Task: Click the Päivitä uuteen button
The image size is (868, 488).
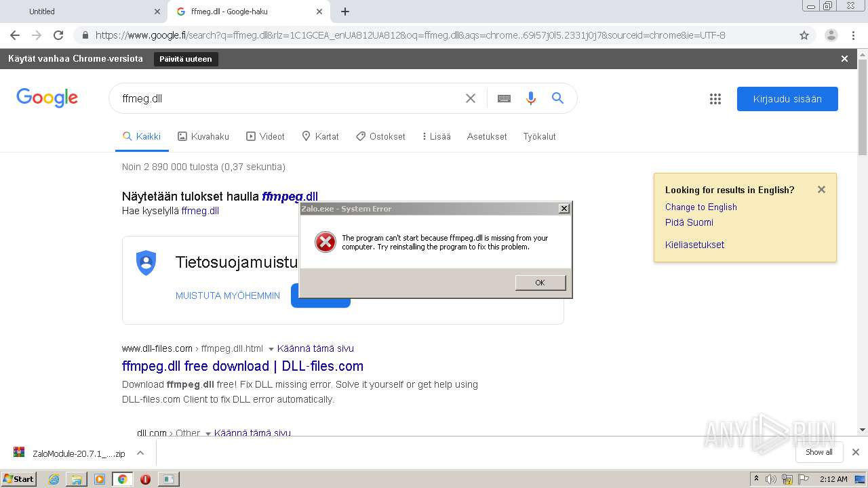Action: 186,59
